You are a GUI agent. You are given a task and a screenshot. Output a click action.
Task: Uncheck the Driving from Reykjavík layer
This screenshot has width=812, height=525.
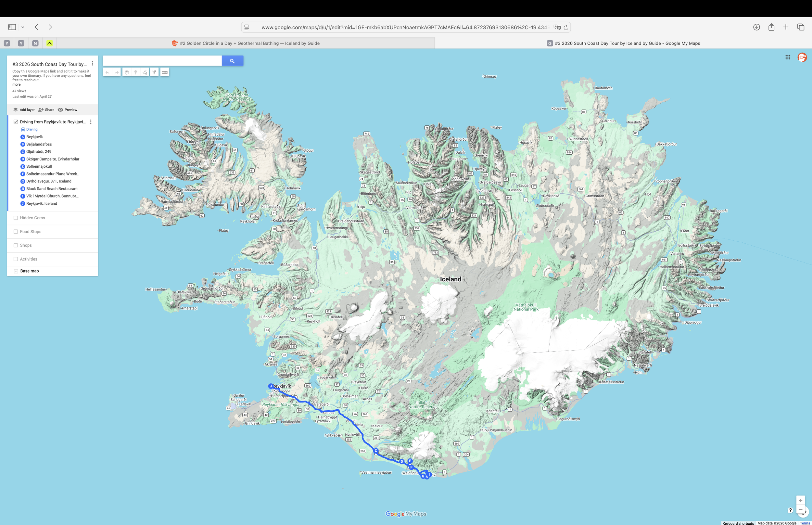[x=16, y=122]
